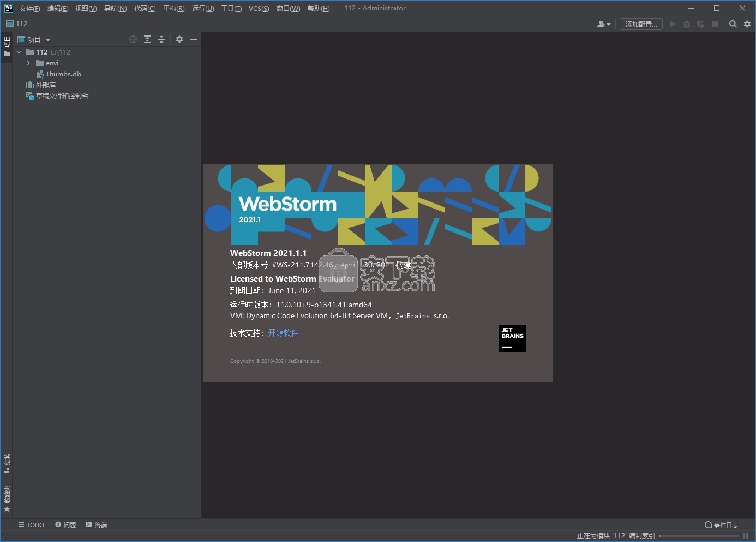This screenshot has height=542, width=756.
Task: Click the WebStorm splash banner image
Action: tap(378, 205)
